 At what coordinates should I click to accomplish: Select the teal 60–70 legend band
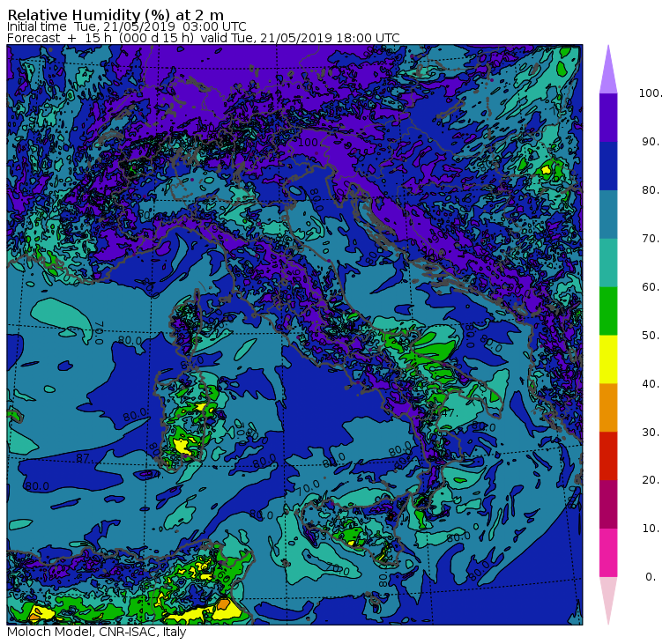point(608,263)
